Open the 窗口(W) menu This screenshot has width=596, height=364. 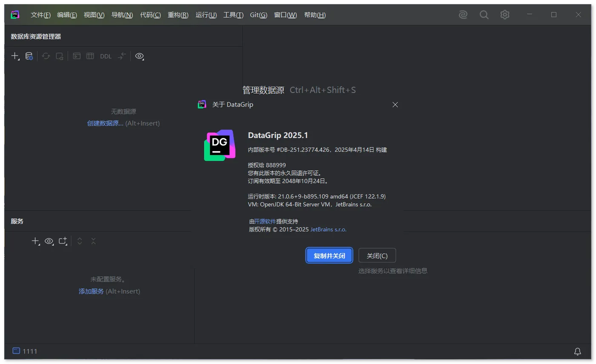286,15
